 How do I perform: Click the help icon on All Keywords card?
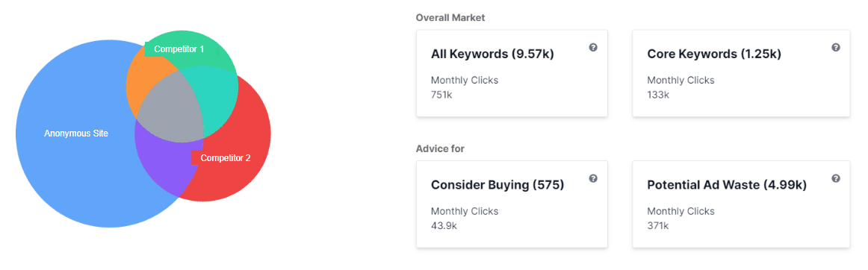593,48
